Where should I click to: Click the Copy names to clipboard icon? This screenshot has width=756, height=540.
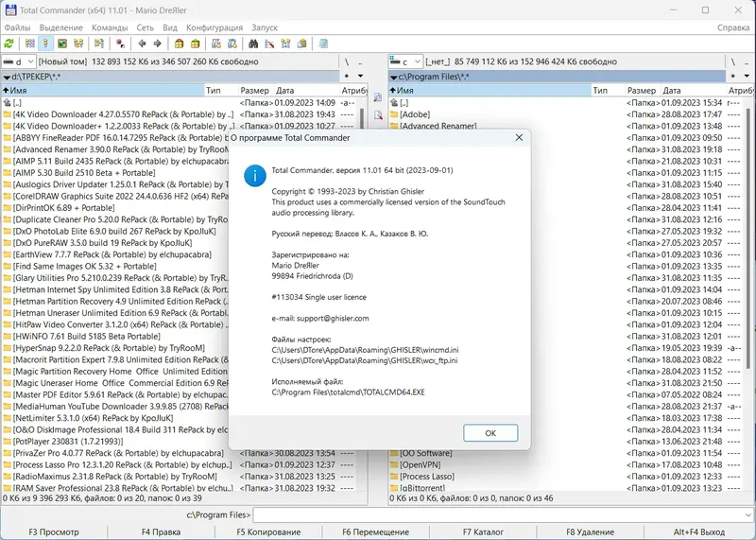click(x=301, y=44)
